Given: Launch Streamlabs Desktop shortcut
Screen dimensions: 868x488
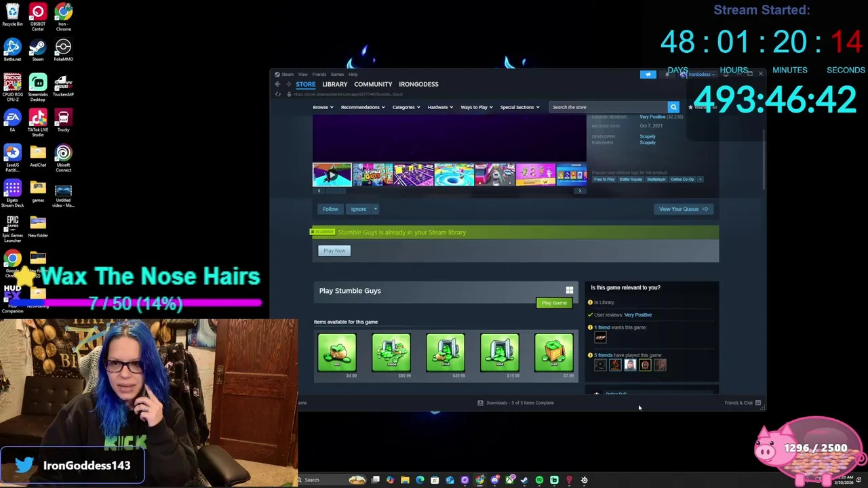Looking at the screenshot, I should coord(38,87).
